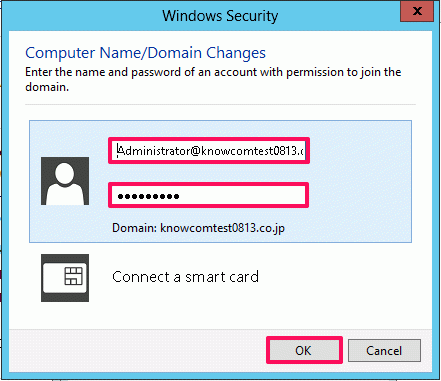
Task: Focus the Administrator username field
Action: pos(209,151)
